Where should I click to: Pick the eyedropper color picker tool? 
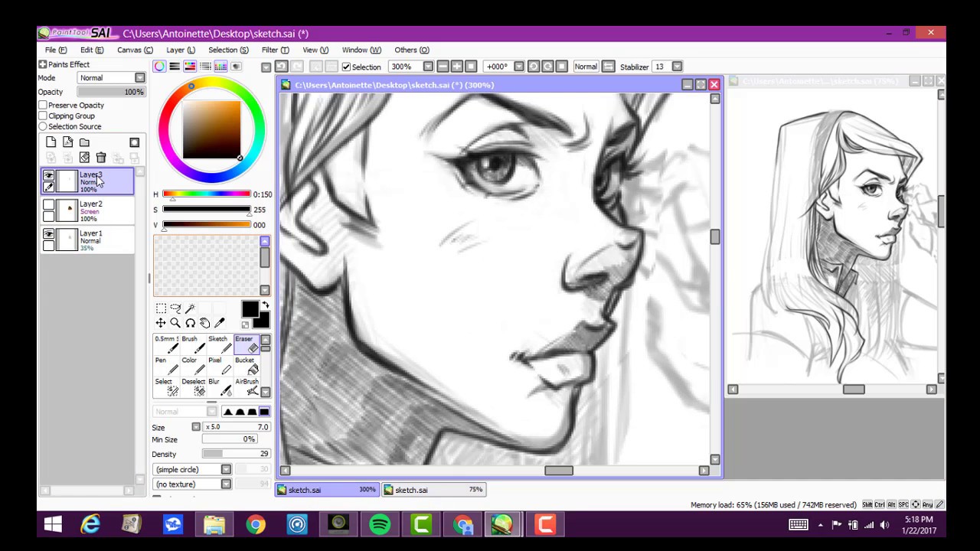point(219,323)
